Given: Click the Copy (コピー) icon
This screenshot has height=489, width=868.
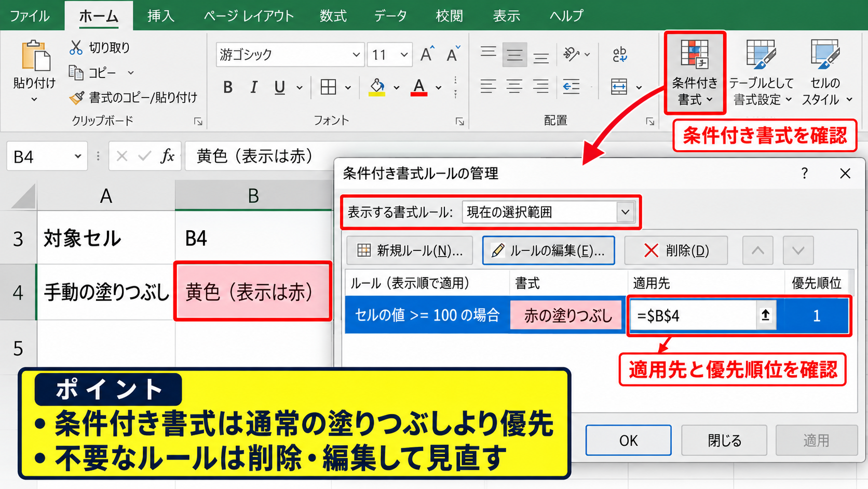Looking at the screenshot, I should (x=76, y=73).
